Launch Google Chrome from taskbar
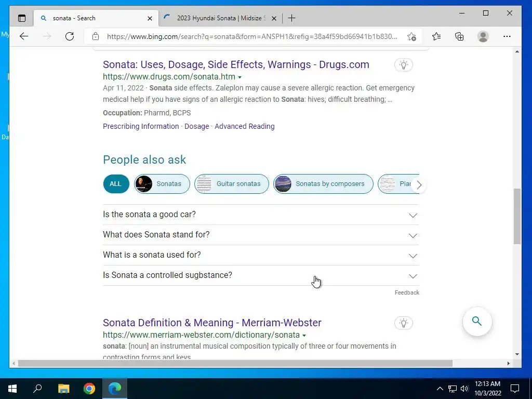 click(x=89, y=389)
